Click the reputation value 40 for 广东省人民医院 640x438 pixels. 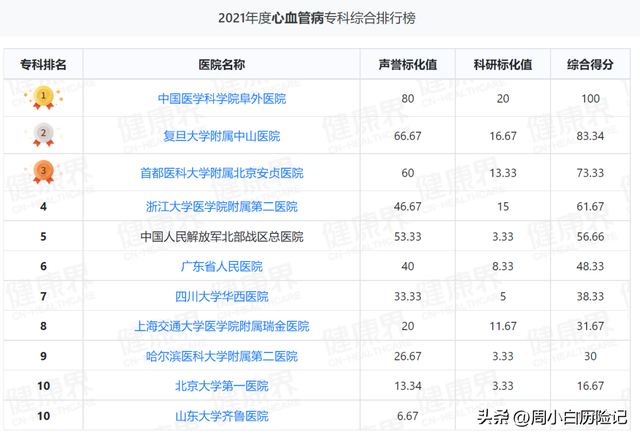point(408,267)
